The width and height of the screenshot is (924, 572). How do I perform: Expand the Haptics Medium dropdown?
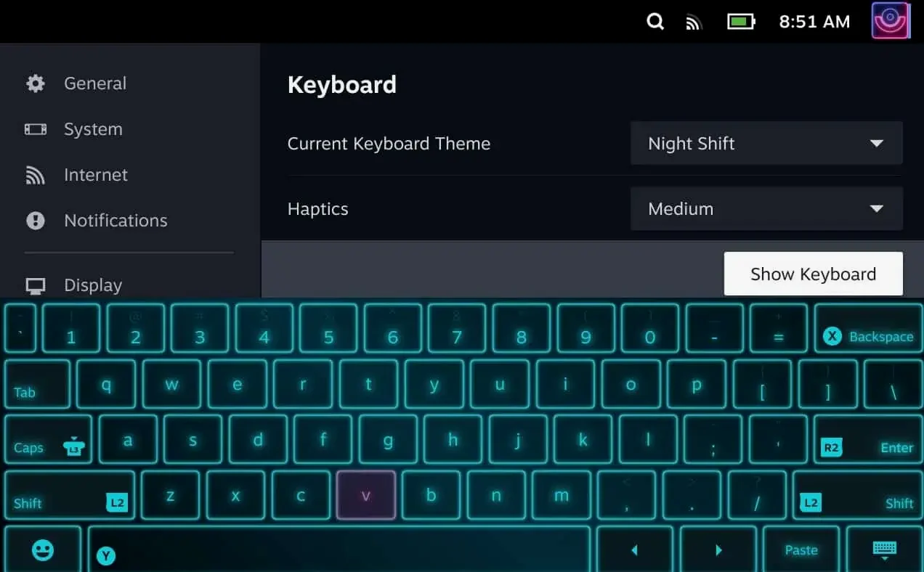(x=766, y=208)
